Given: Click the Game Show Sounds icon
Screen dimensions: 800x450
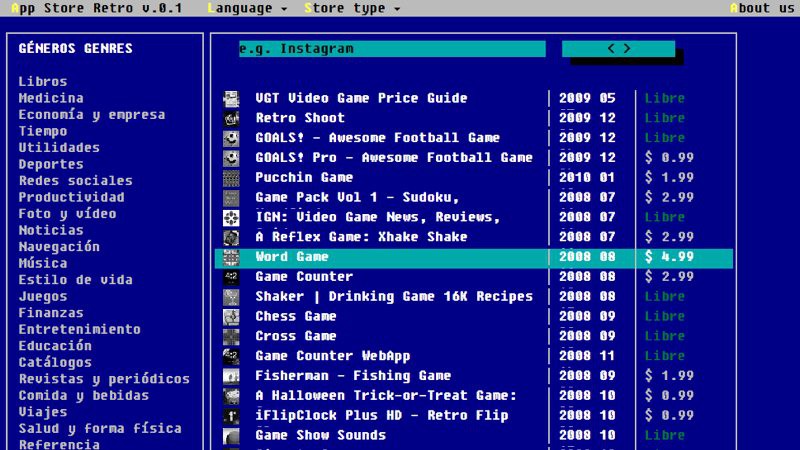Looking at the screenshot, I should point(231,436).
